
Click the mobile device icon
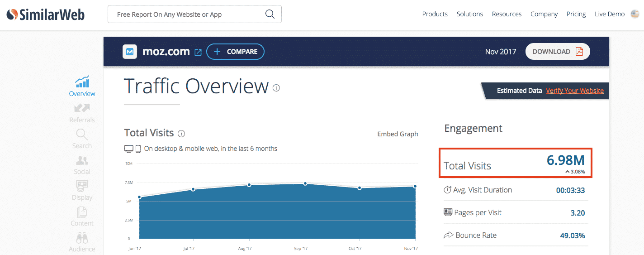click(138, 149)
